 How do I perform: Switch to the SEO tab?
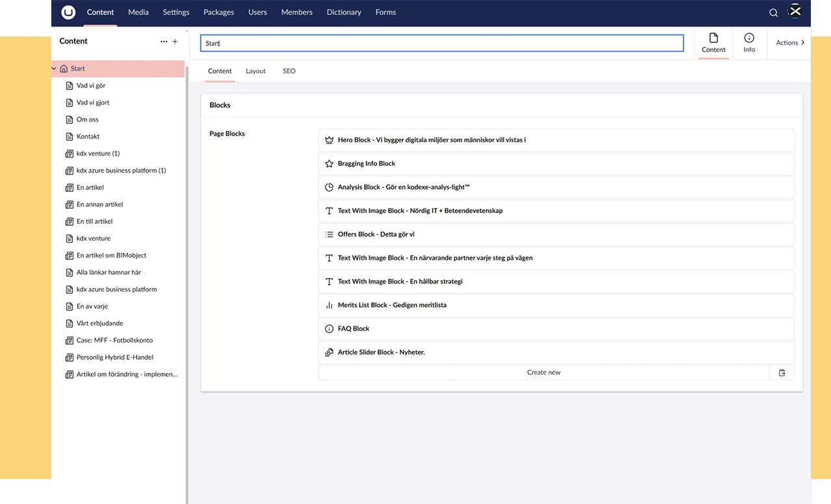[289, 71]
